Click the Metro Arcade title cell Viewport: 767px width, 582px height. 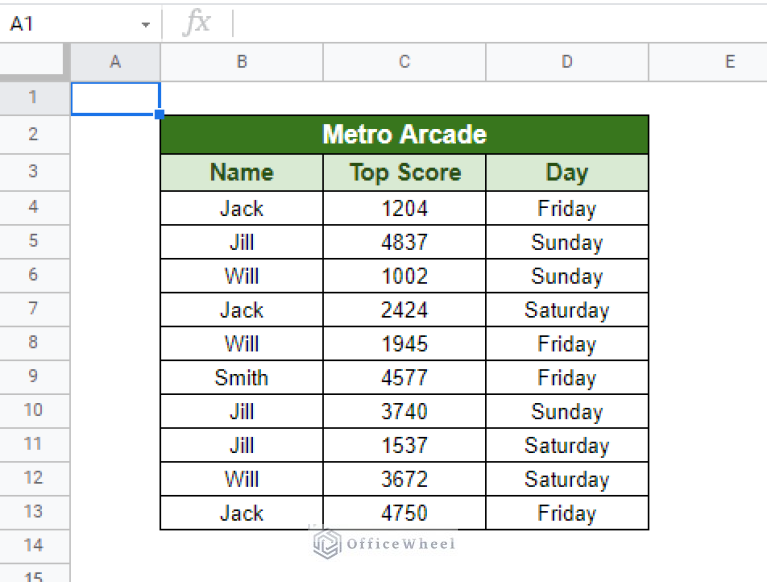click(x=404, y=135)
